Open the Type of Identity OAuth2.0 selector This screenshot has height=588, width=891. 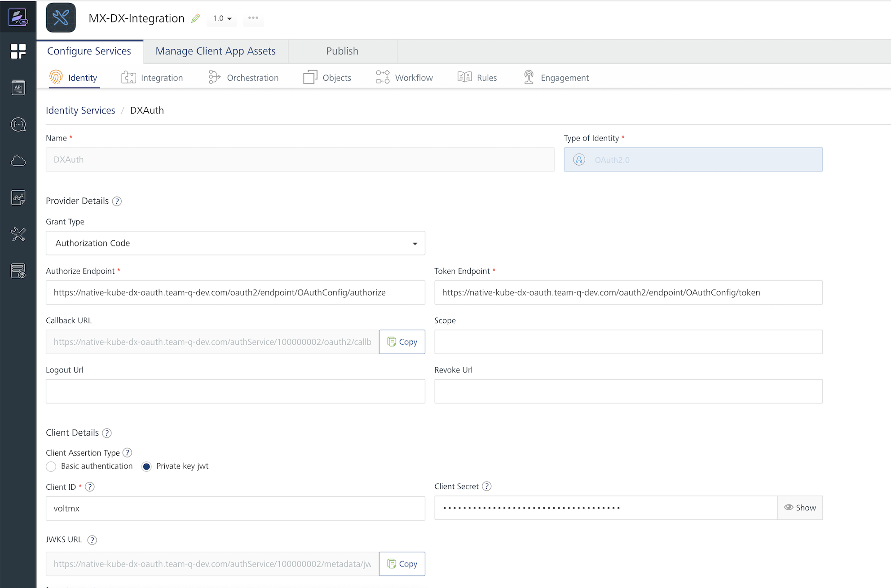(693, 160)
